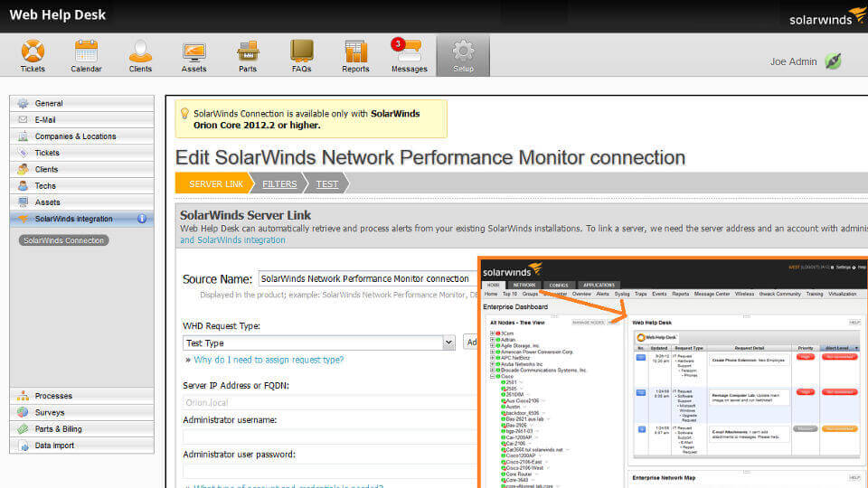Click the Add button beside Test Type
The image size is (868, 488).
click(x=470, y=343)
